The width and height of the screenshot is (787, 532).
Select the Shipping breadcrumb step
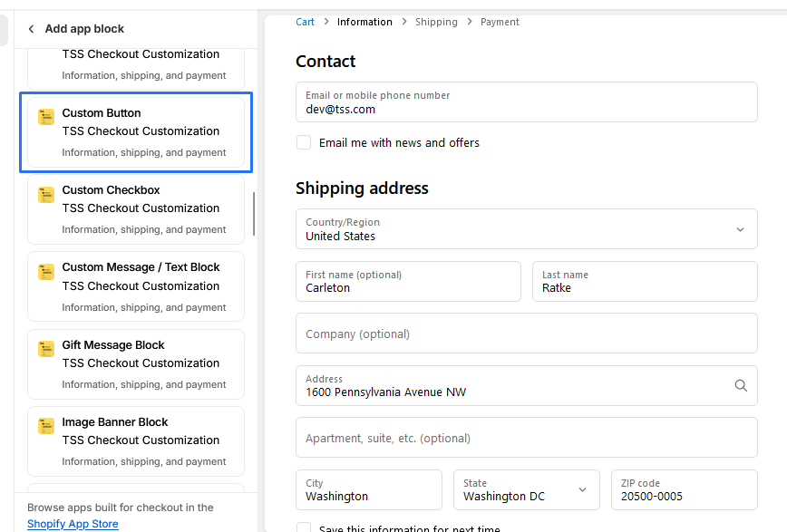click(x=436, y=22)
